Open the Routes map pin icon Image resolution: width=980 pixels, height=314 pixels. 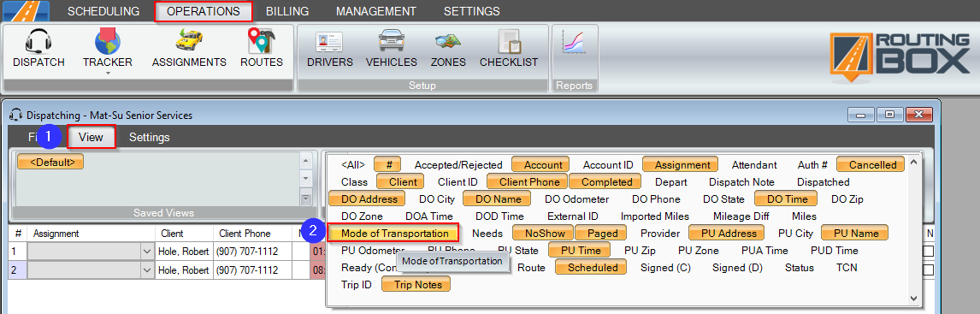[x=262, y=41]
